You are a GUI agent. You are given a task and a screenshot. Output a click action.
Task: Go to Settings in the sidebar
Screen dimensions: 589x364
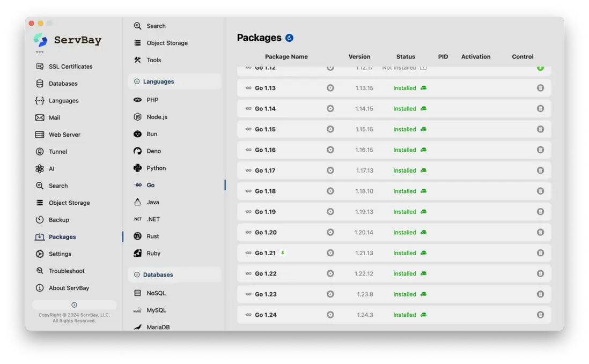click(60, 254)
